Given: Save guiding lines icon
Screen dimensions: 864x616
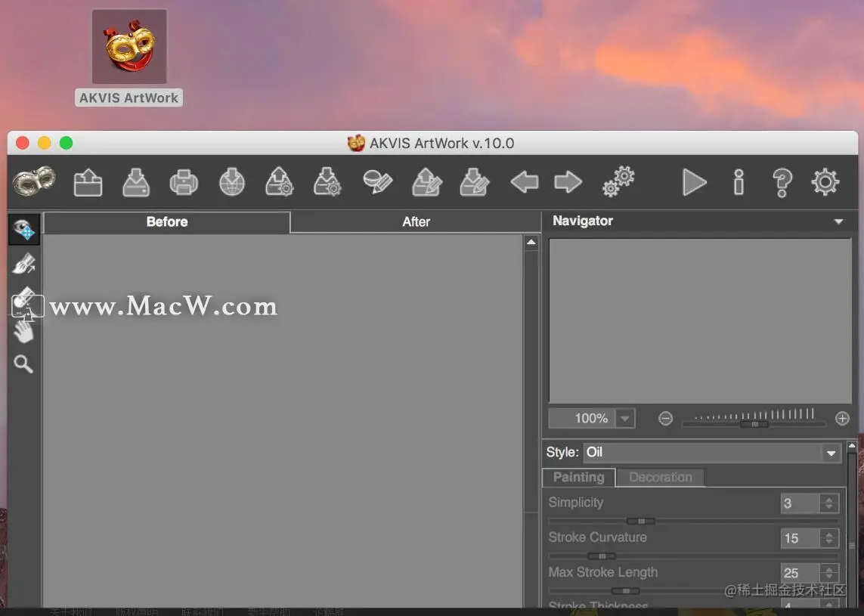Looking at the screenshot, I should pos(475,182).
